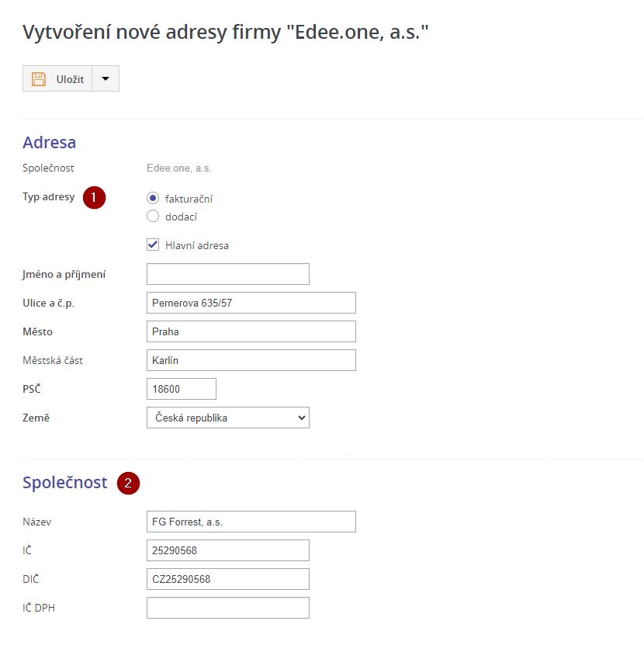Focus the DIČ tax number field
The height and width of the screenshot is (652, 644).
[x=227, y=579]
